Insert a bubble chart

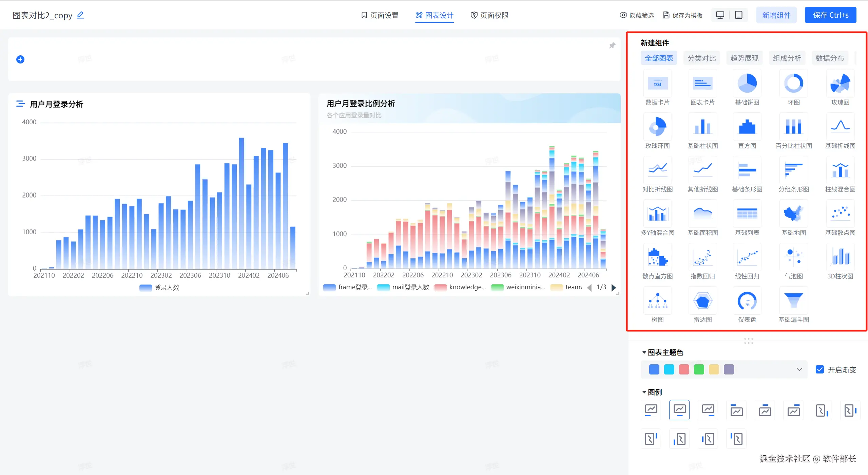pos(793,257)
